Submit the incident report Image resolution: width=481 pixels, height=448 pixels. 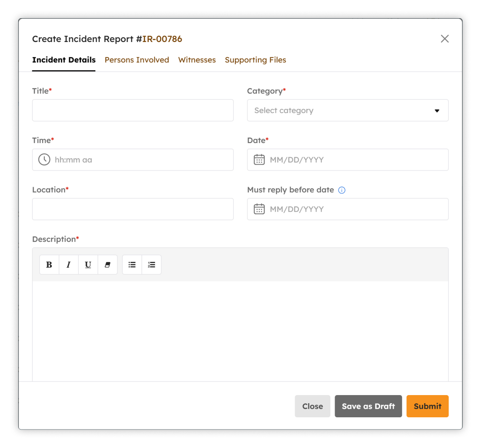click(428, 406)
